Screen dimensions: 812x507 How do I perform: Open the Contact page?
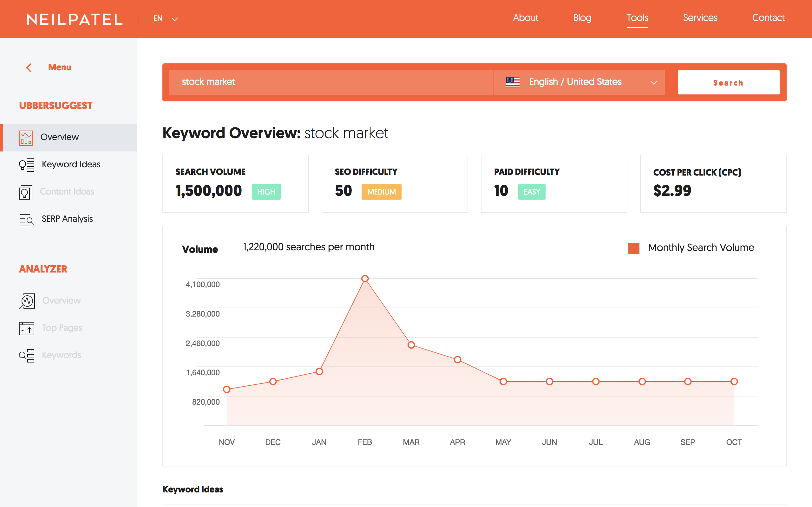click(768, 18)
